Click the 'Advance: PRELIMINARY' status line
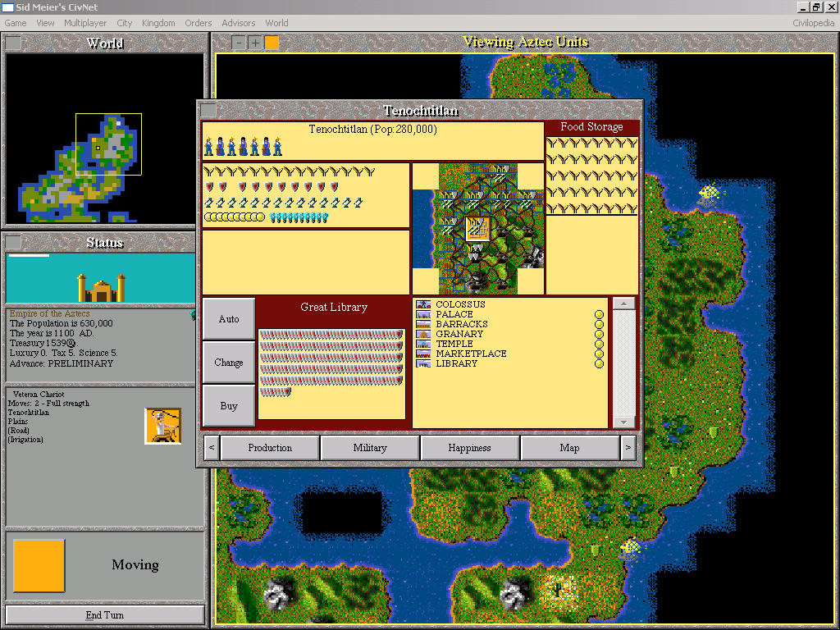The image size is (840, 630). [x=61, y=363]
